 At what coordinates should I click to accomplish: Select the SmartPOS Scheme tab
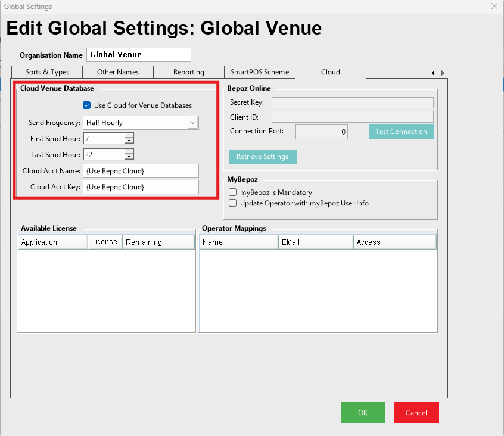[260, 72]
